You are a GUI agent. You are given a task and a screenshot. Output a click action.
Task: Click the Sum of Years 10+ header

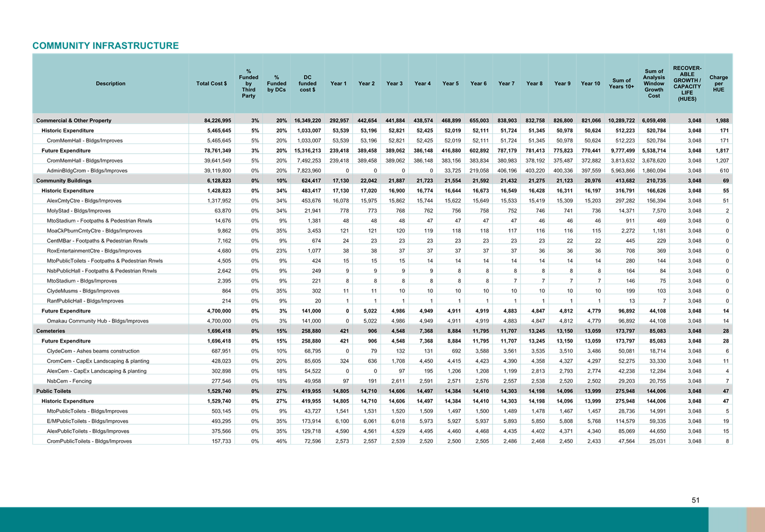point(621,84)
